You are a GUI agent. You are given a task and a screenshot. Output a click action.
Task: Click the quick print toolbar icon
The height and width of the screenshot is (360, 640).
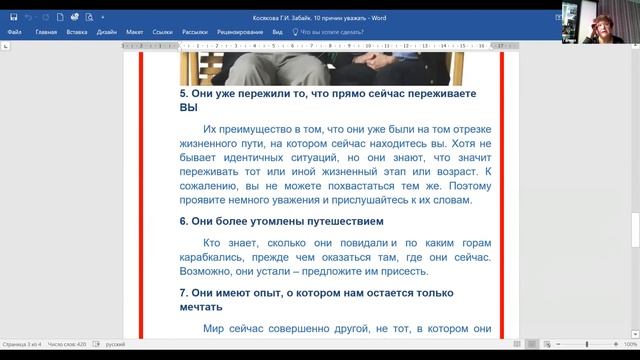click(74, 17)
